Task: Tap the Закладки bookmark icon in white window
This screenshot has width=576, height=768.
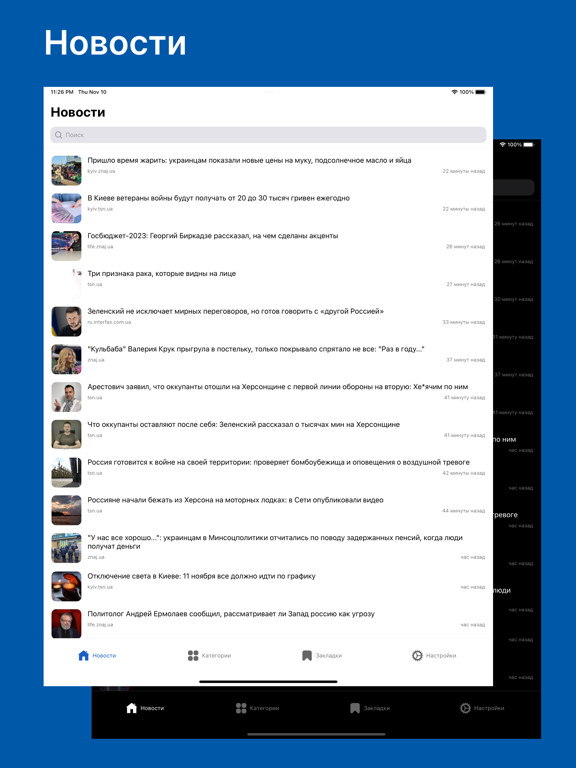Action: point(307,655)
